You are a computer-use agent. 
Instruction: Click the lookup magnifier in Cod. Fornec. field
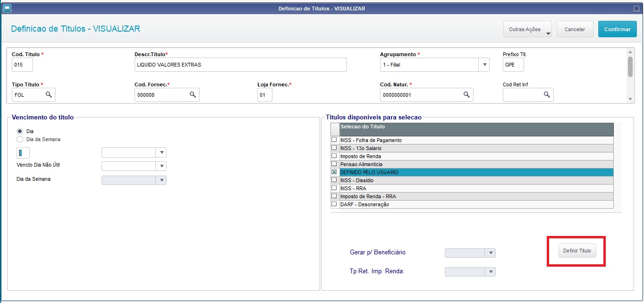[x=193, y=95]
